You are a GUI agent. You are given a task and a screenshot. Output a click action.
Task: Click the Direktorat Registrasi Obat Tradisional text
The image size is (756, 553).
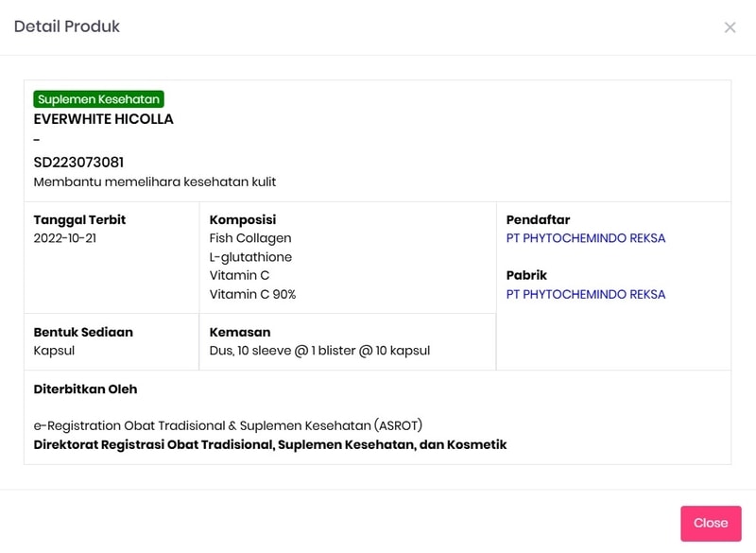(x=270, y=444)
